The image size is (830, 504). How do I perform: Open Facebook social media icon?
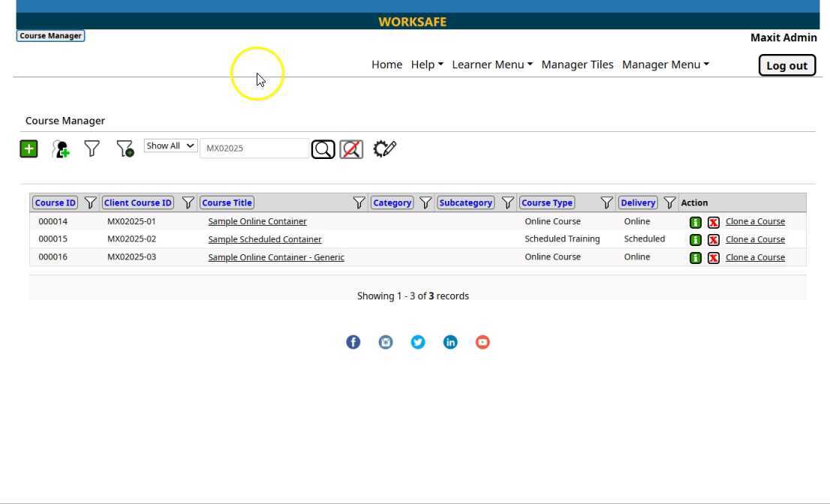[353, 342]
